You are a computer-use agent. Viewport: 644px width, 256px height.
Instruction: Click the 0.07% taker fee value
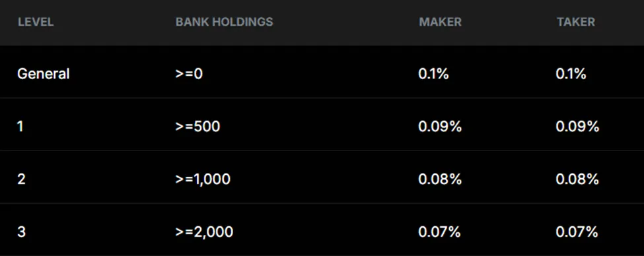click(x=577, y=232)
